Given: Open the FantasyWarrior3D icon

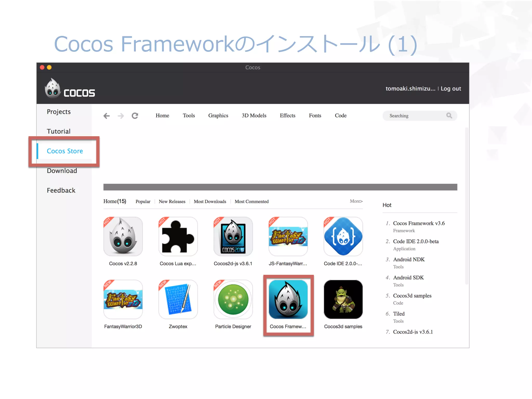Looking at the screenshot, I should click(123, 299).
